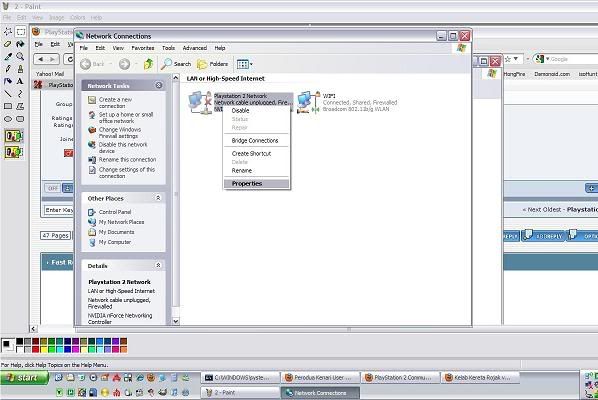
Task: Choose the Eraser tool in Paint
Action: pos(8,44)
